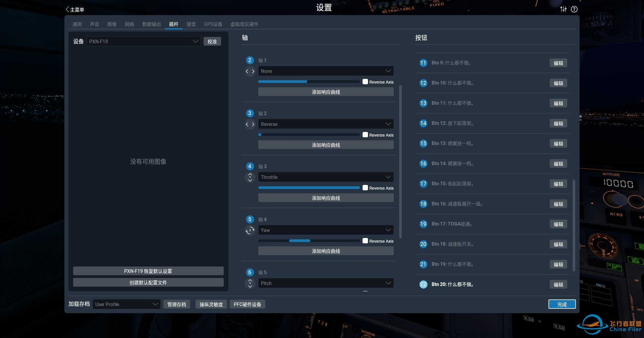Open the 键盘 settings tab
644x338 pixels.
coord(191,24)
